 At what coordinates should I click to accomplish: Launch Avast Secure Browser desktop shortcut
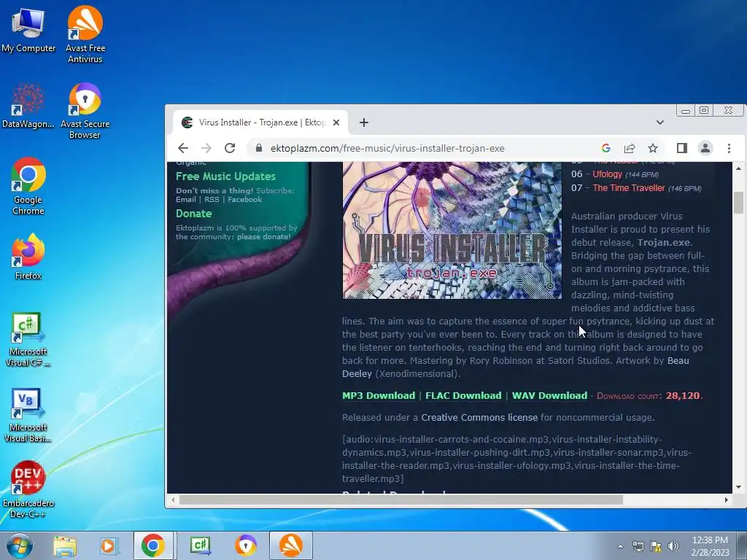[85, 111]
